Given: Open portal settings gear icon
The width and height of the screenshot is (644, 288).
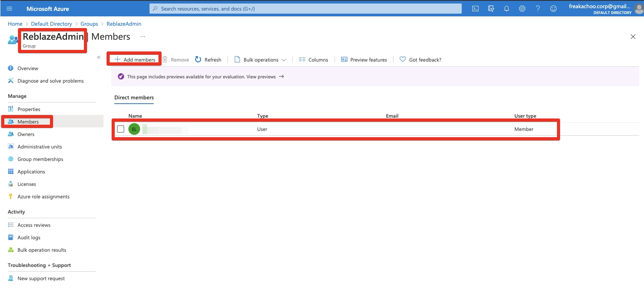Looking at the screenshot, I should tap(522, 9).
